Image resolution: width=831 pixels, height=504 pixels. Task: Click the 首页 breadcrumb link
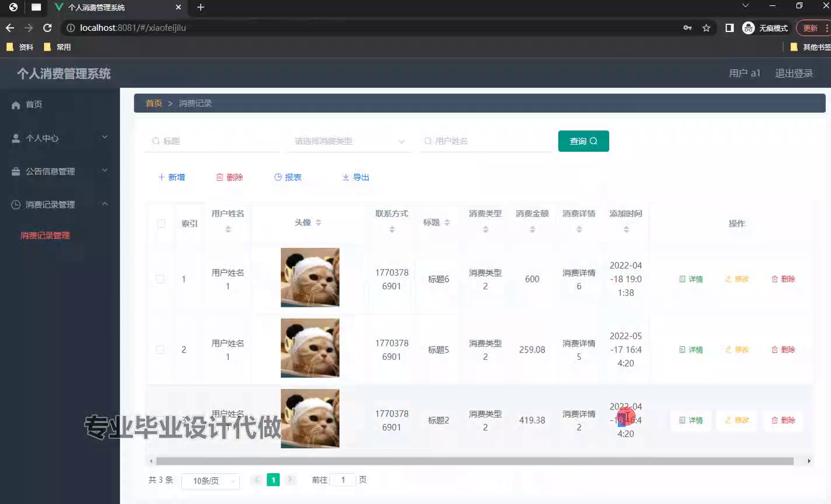(x=154, y=103)
